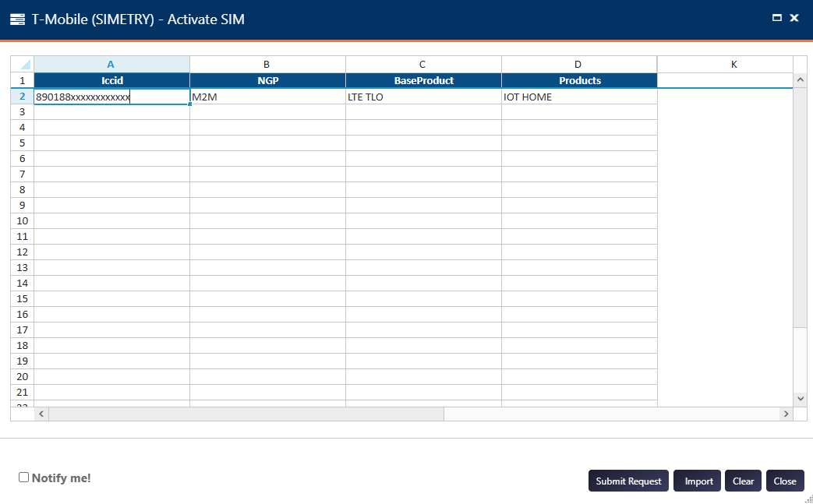Select column K header
Screen dimensions: 813x504
tap(725, 64)
